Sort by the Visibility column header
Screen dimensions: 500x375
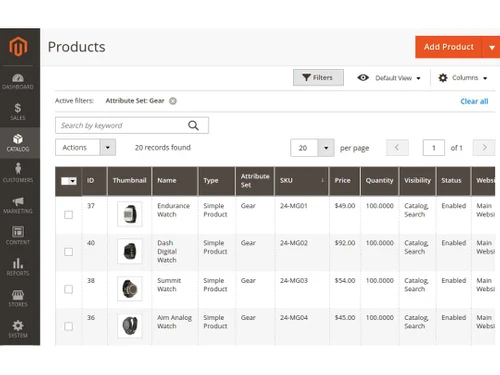(x=417, y=181)
